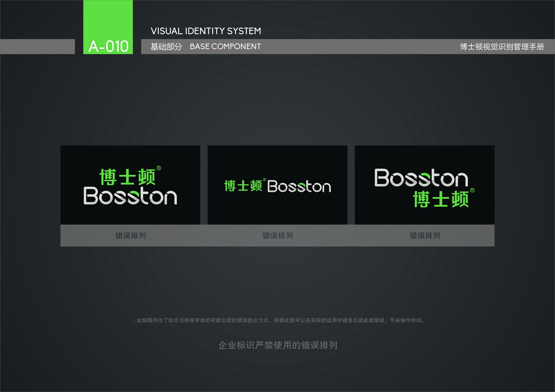
Task: Click the 错误排列 caption under the middle panel
Action: 278,236
